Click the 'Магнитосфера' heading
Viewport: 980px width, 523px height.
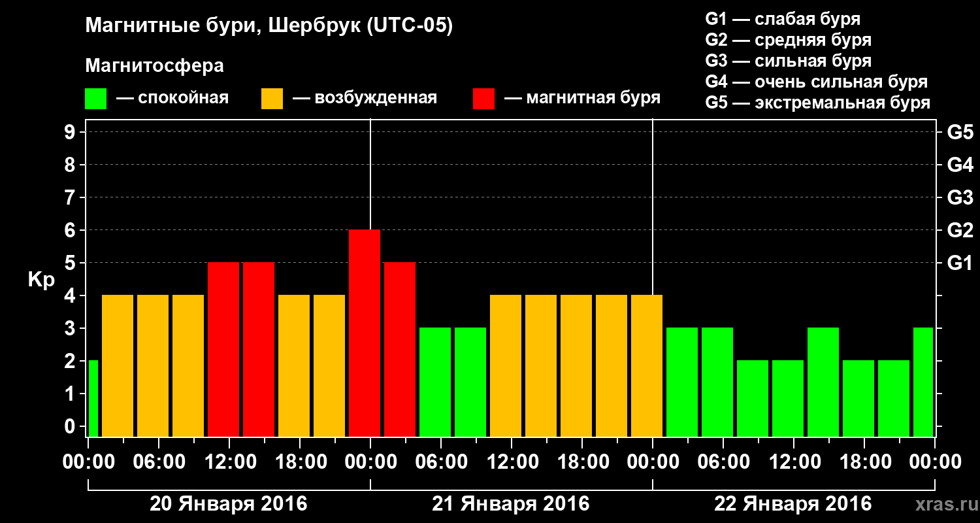154,66
